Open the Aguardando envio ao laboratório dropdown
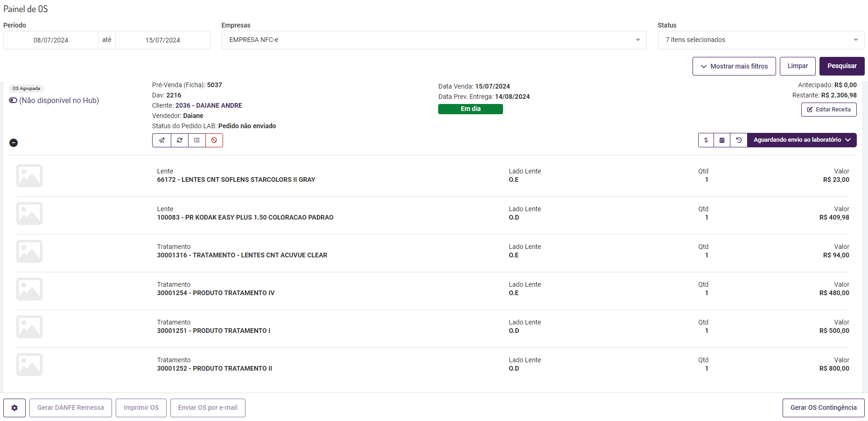 802,140
